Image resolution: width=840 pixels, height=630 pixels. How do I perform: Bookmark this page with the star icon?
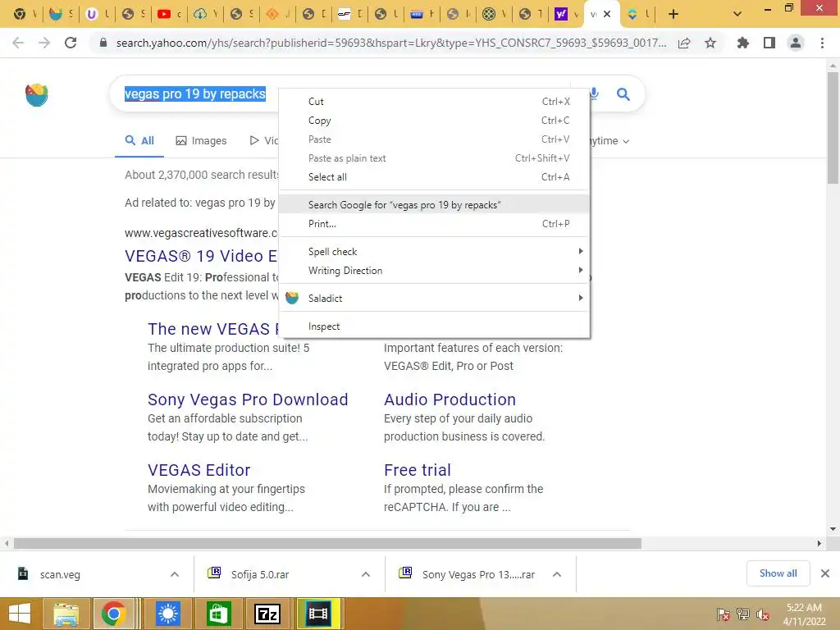coord(710,43)
